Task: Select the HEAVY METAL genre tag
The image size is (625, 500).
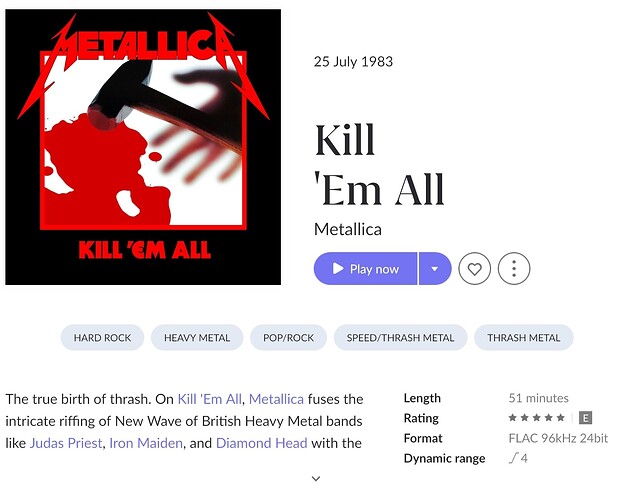Action: [197, 338]
